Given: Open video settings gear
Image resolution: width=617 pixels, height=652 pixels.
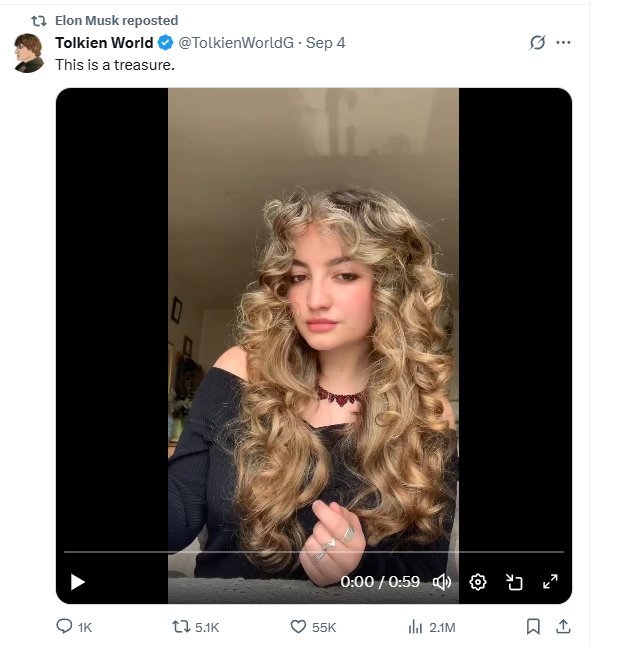Looking at the screenshot, I should click(x=478, y=582).
